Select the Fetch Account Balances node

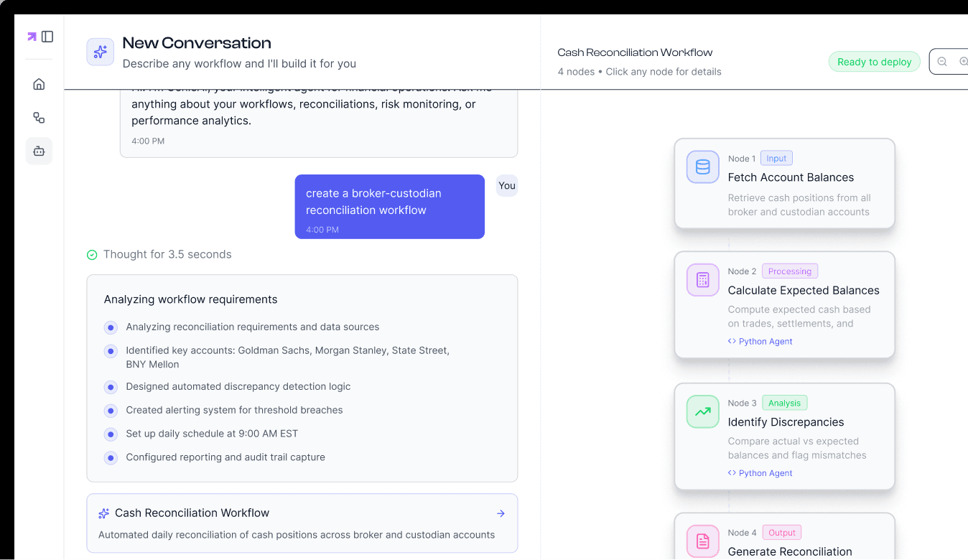(785, 184)
